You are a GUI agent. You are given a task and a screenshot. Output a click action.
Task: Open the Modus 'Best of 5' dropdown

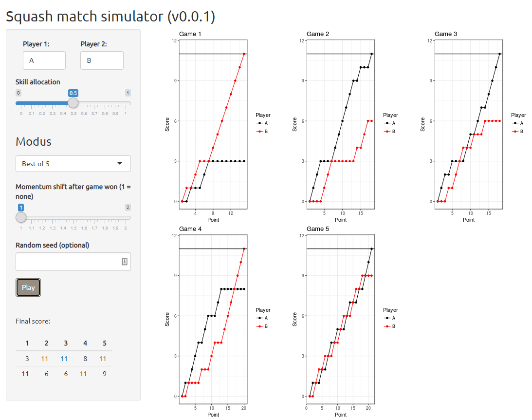click(x=73, y=164)
